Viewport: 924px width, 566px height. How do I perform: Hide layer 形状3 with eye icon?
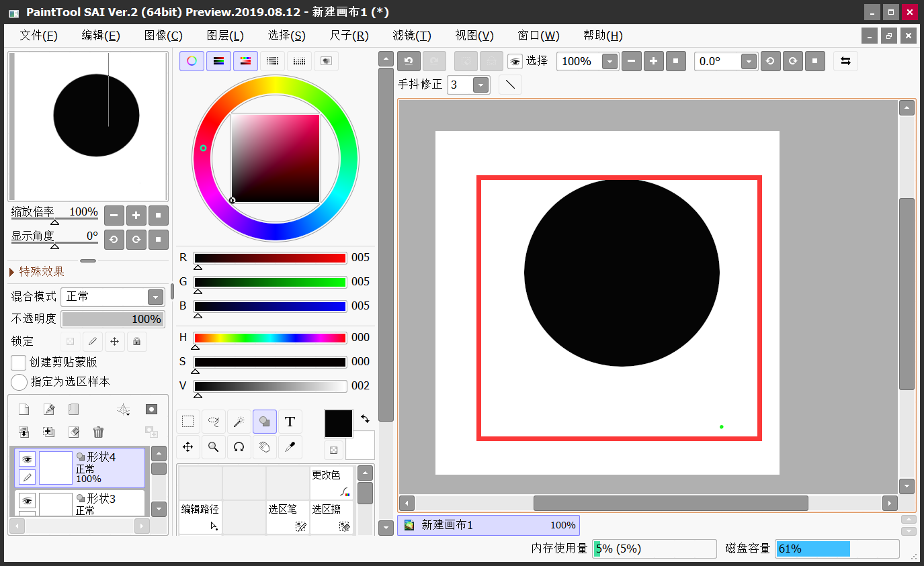point(27,500)
